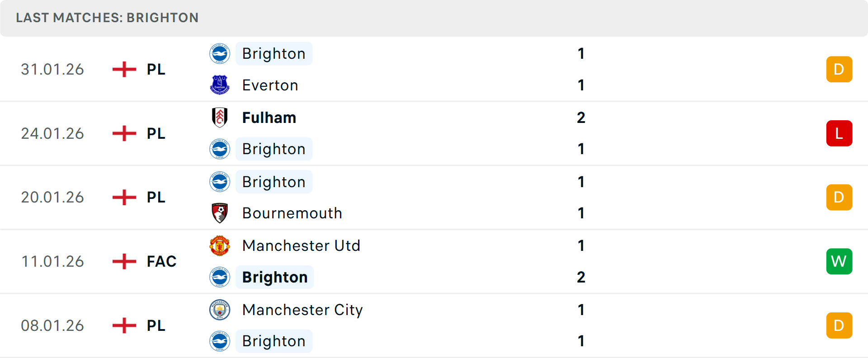Click the Manchester City crest icon

[220, 311]
